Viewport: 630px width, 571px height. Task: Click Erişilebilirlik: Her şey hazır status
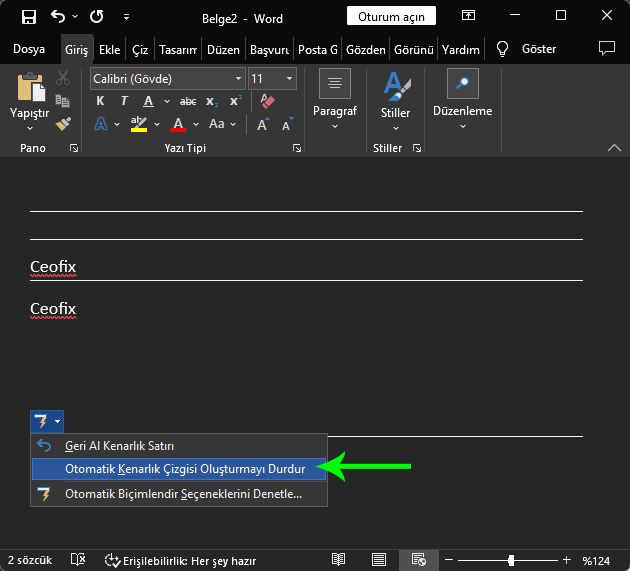pyautogui.click(x=180, y=561)
